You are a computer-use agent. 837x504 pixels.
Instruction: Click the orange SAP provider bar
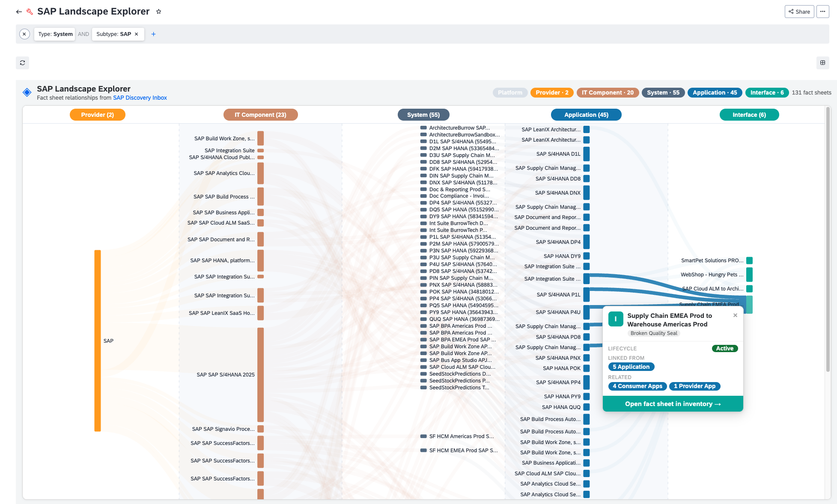pos(98,341)
